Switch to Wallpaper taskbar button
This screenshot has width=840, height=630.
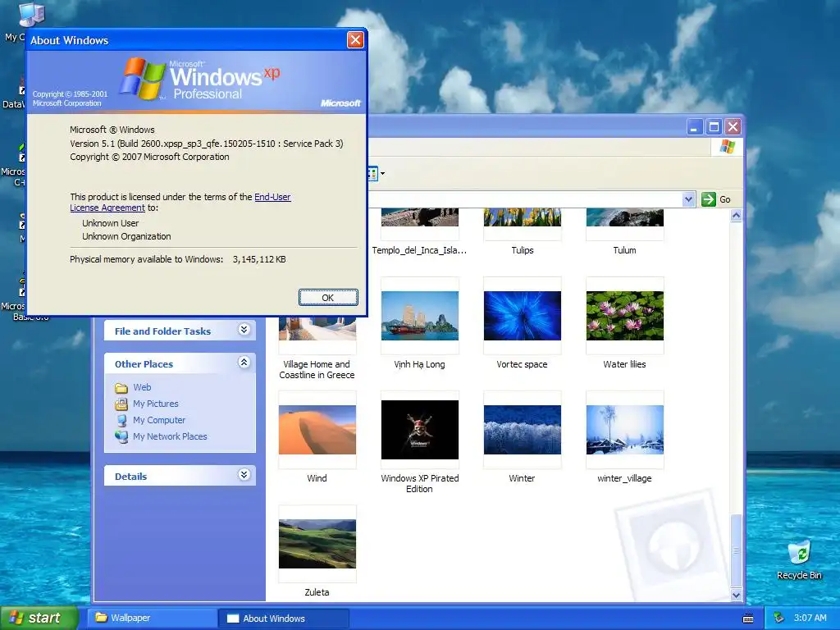(x=152, y=618)
